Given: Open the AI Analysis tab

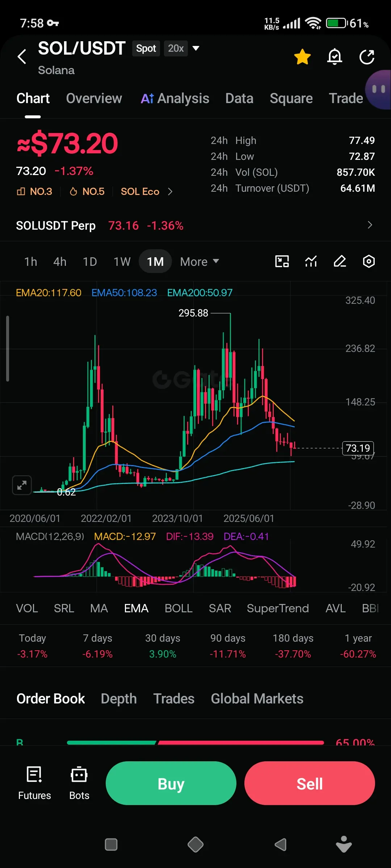Looking at the screenshot, I should 175,98.
